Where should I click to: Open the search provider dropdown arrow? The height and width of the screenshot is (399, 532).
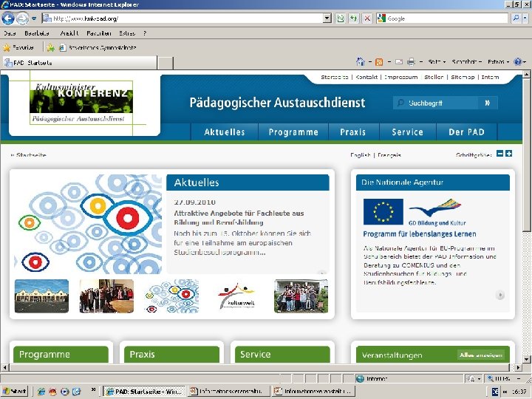525,18
